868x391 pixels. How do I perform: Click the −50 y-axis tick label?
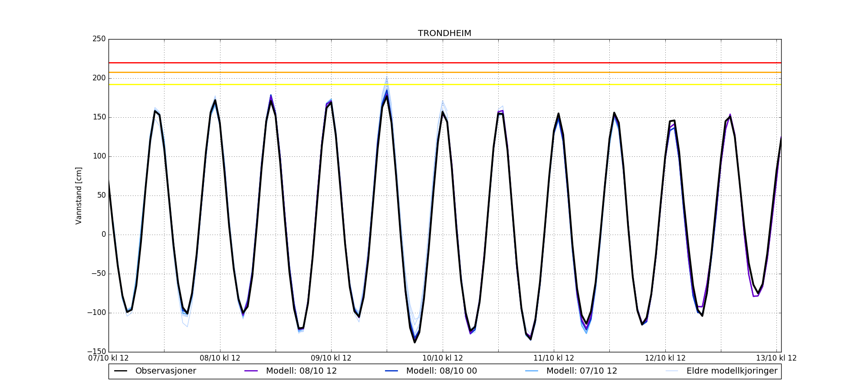pos(98,274)
